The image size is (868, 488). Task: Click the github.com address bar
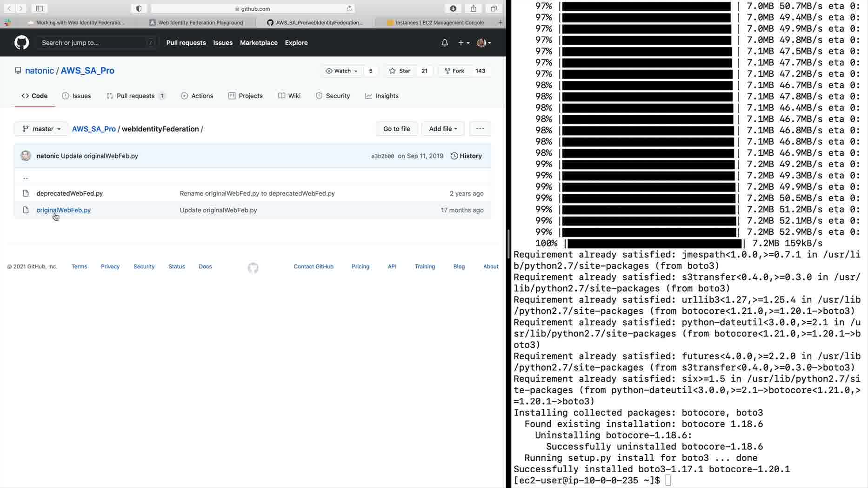tap(253, 8)
